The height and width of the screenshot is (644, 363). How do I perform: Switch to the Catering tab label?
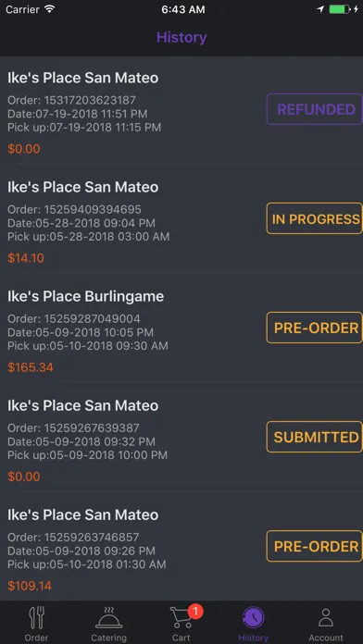[x=109, y=638]
